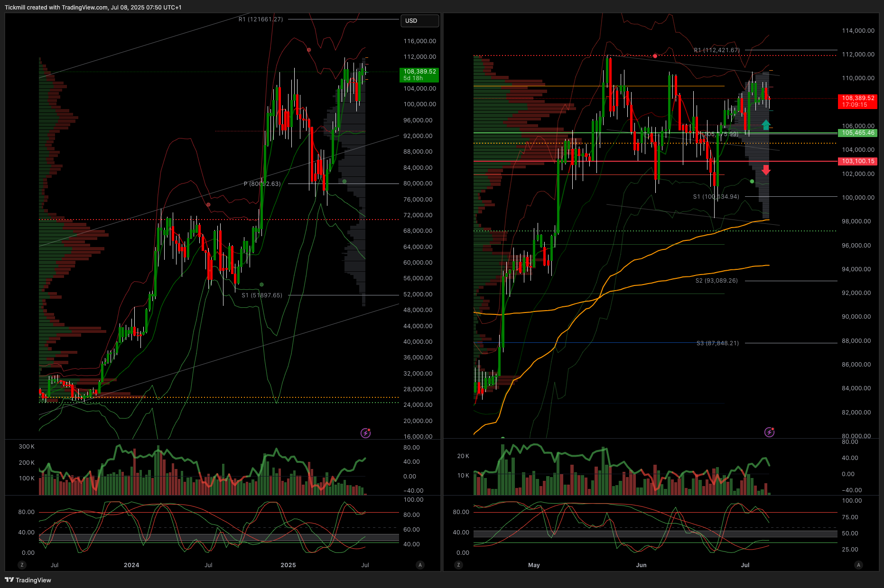Toggle the right chart's A auto-scale icon

point(858,565)
